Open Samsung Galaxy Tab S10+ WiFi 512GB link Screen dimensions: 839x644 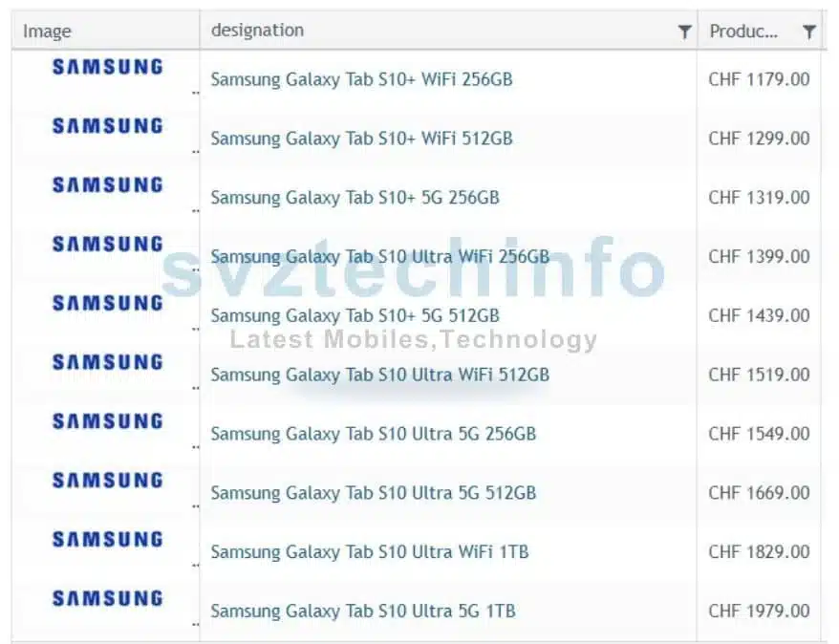pyautogui.click(x=362, y=139)
